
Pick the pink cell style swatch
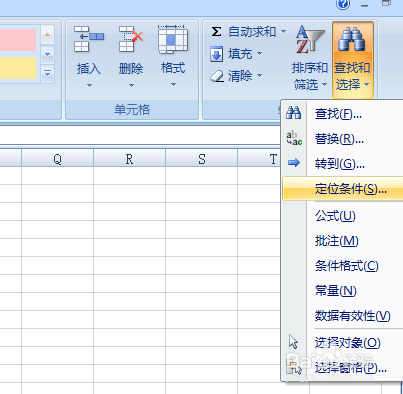pos(18,40)
